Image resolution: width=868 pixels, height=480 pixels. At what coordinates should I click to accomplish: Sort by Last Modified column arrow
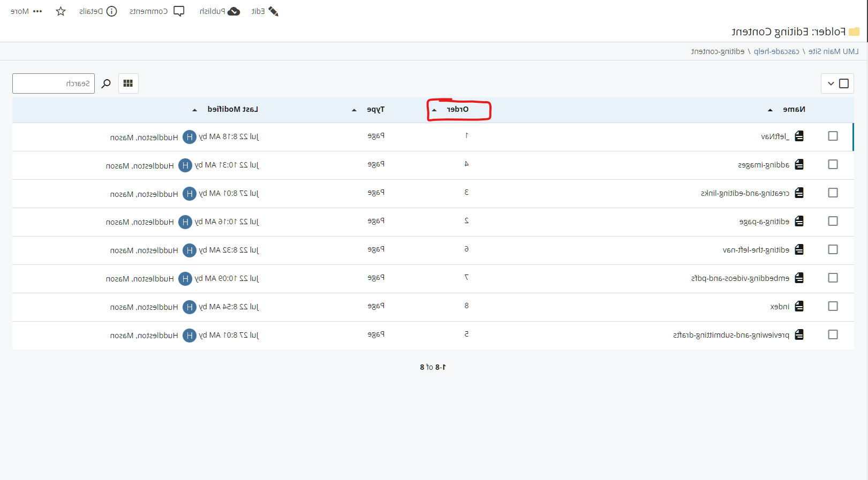pyautogui.click(x=194, y=110)
